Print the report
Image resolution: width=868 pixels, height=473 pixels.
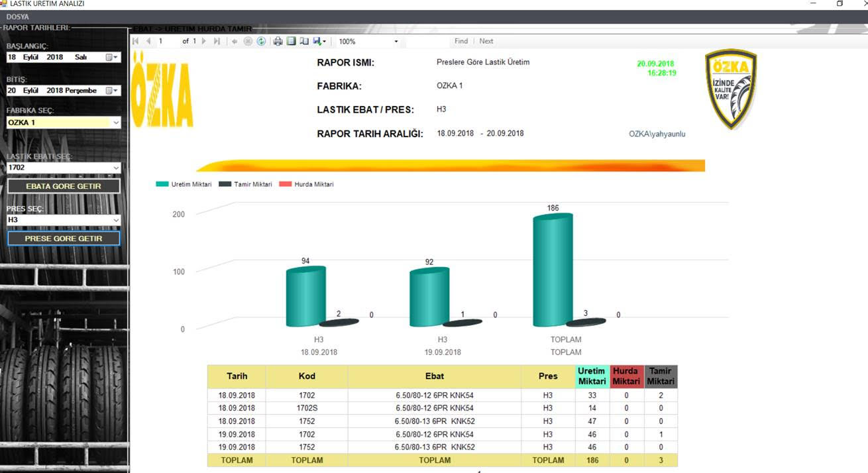point(278,41)
